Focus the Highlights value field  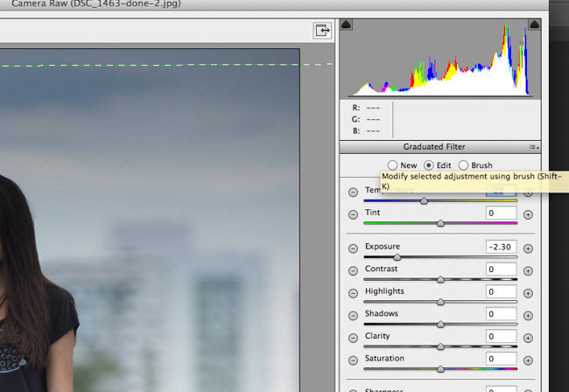coord(501,291)
